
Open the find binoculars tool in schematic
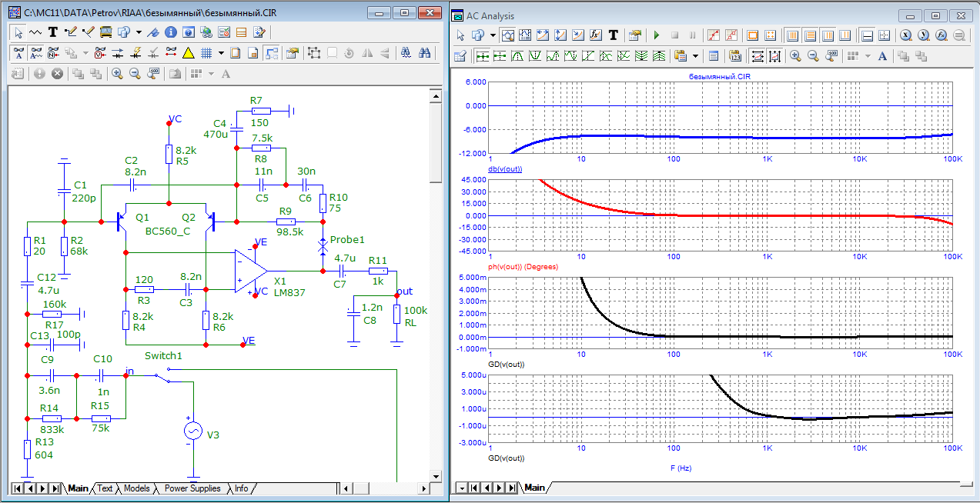pos(425,53)
